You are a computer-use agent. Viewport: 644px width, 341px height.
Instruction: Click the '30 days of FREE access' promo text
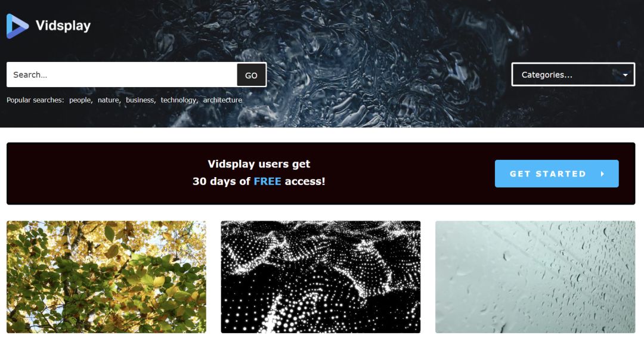[259, 181]
